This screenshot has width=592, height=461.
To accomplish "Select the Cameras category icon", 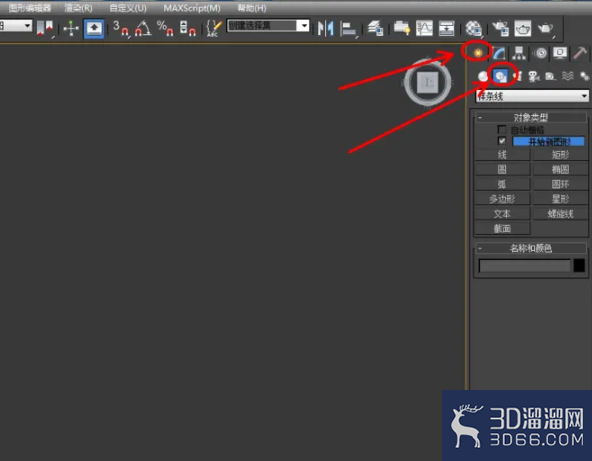I will click(x=534, y=76).
